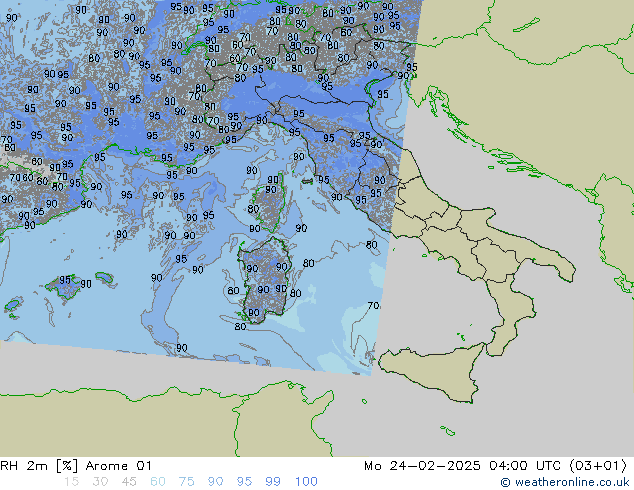Click the legend value 15 in color scale
This screenshot has width=634, height=490.
pyautogui.click(x=71, y=482)
